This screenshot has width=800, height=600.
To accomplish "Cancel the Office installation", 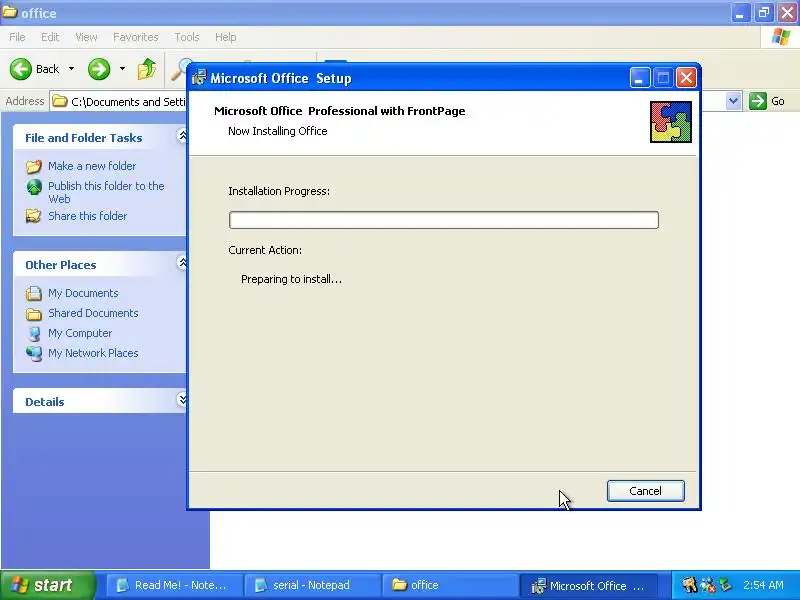I will pyautogui.click(x=645, y=491).
